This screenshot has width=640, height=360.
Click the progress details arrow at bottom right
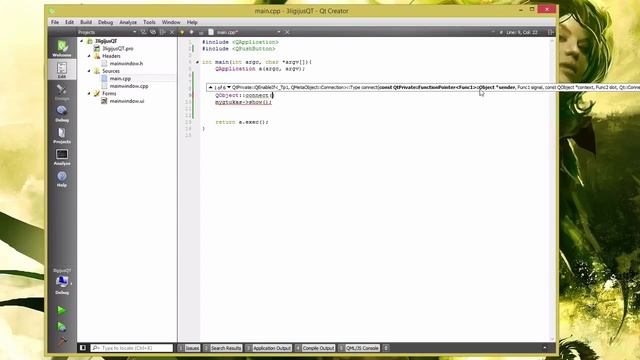(545, 348)
